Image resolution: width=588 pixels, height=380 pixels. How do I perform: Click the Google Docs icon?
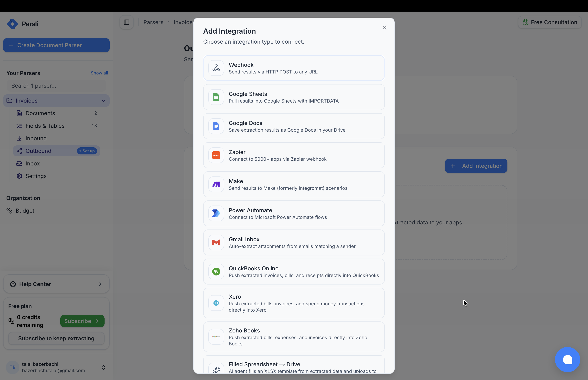216,126
